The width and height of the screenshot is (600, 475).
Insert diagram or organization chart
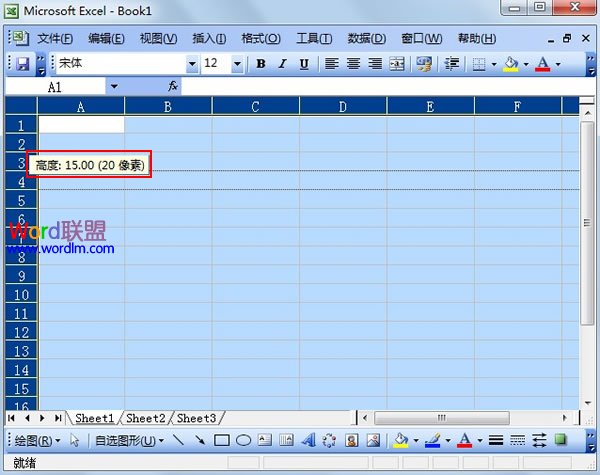coord(329,441)
